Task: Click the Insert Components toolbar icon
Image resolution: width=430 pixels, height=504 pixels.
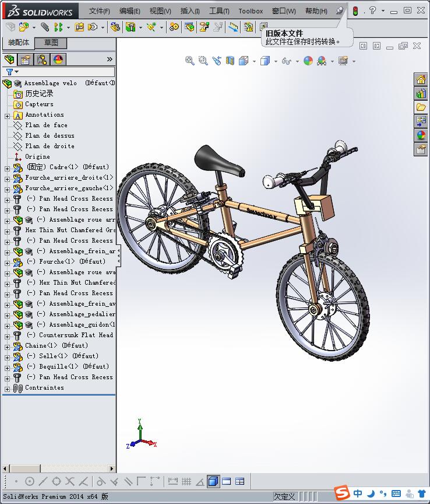Action: tap(24, 27)
